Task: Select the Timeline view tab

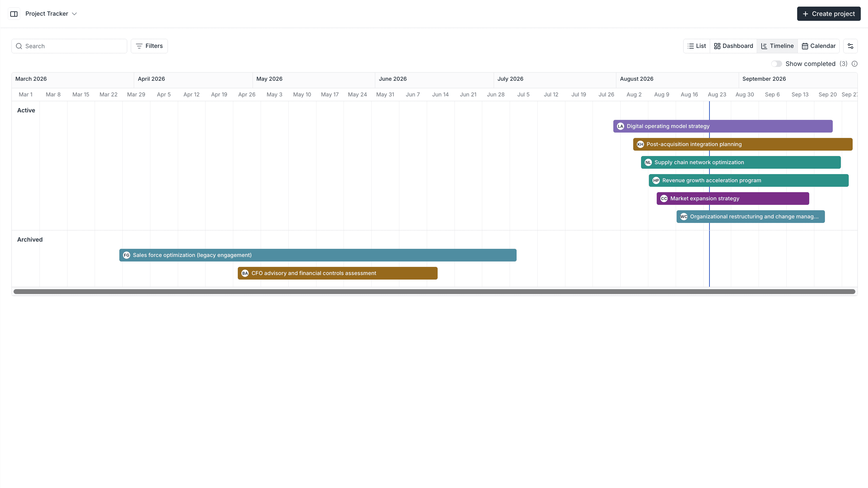Action: click(777, 46)
